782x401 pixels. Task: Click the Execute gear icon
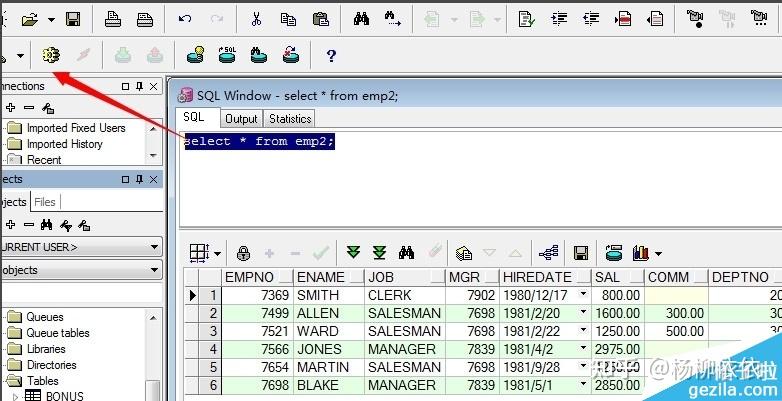[51, 55]
